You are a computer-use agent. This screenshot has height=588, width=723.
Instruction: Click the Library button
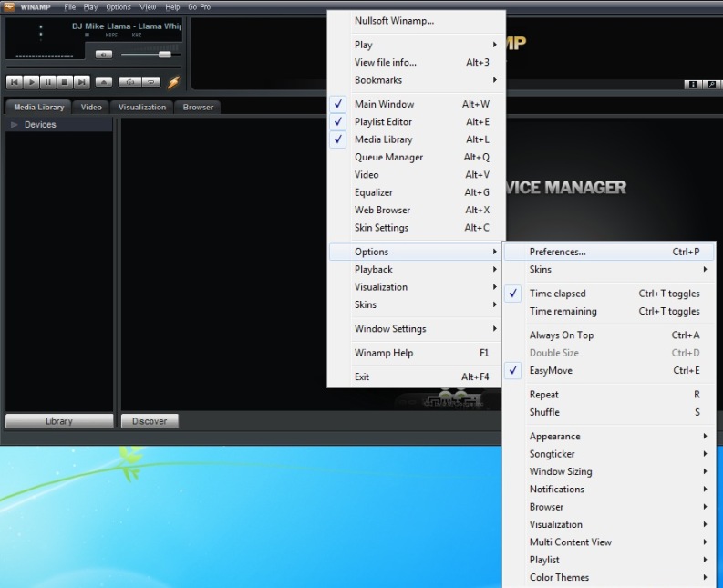[59, 421]
